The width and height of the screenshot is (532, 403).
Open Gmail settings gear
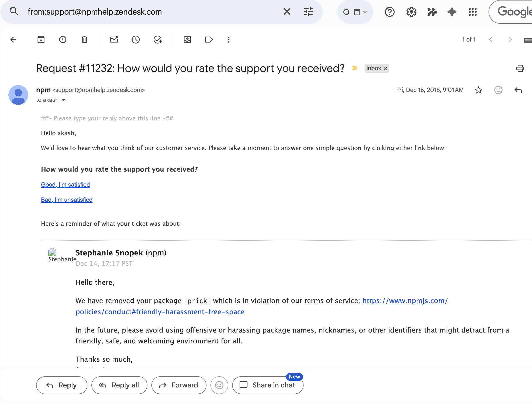click(411, 12)
